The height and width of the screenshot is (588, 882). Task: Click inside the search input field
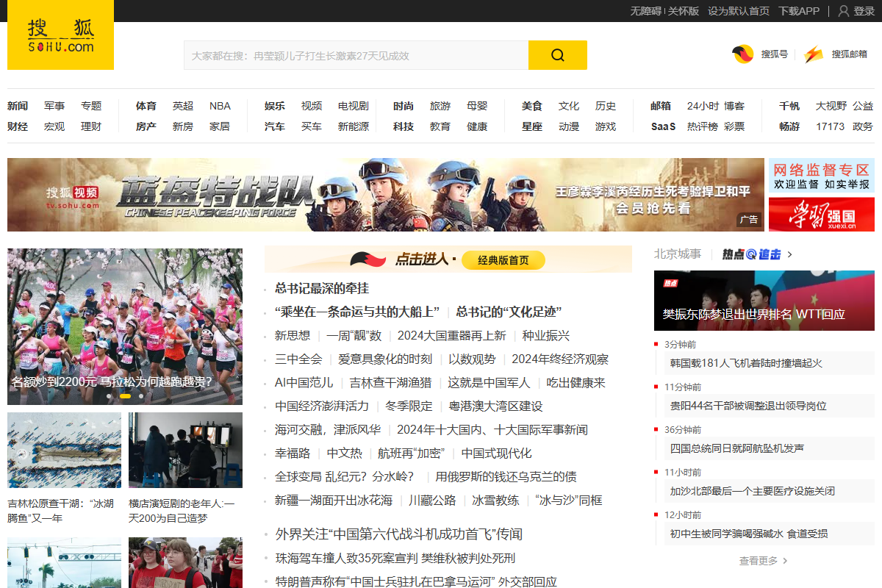pyautogui.click(x=353, y=55)
